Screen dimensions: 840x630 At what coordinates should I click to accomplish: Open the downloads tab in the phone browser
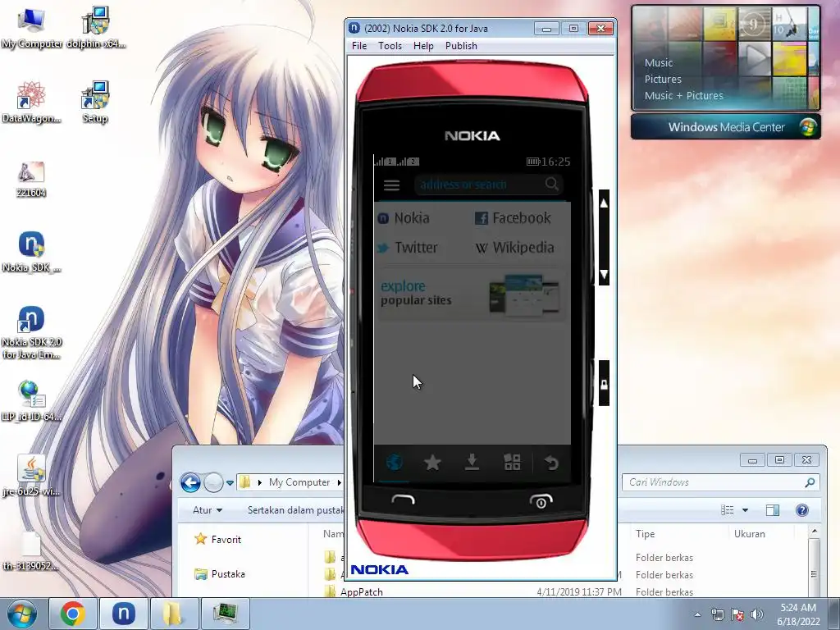[472, 462]
